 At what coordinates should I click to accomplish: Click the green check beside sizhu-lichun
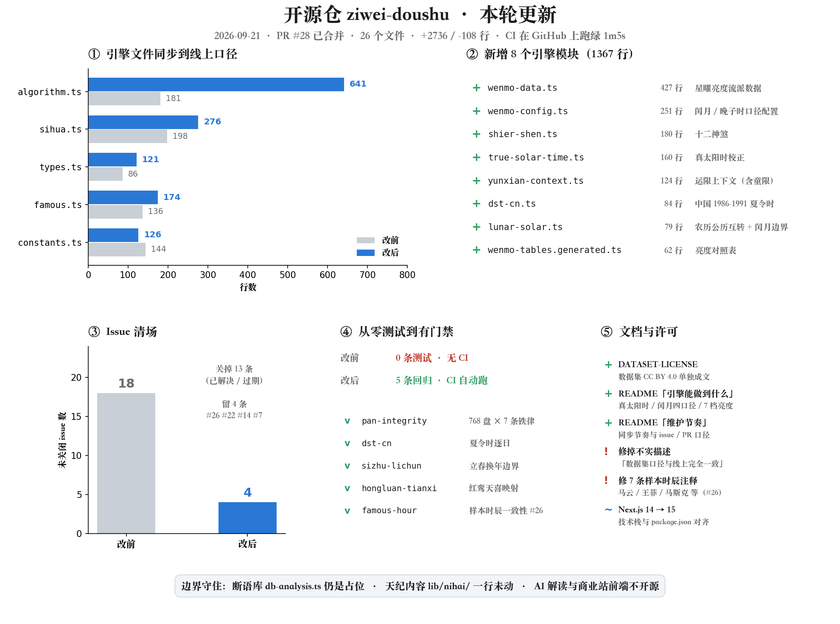(x=347, y=466)
